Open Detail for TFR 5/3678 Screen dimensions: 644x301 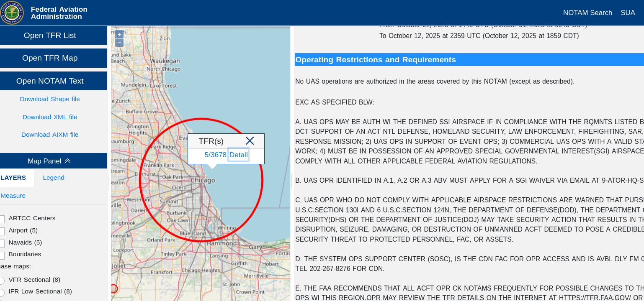click(238, 155)
